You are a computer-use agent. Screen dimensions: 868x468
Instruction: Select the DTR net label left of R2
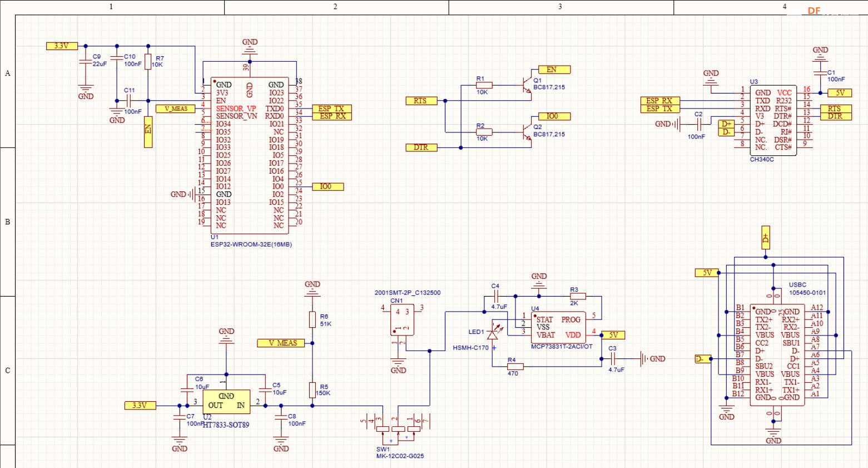pyautogui.click(x=422, y=147)
